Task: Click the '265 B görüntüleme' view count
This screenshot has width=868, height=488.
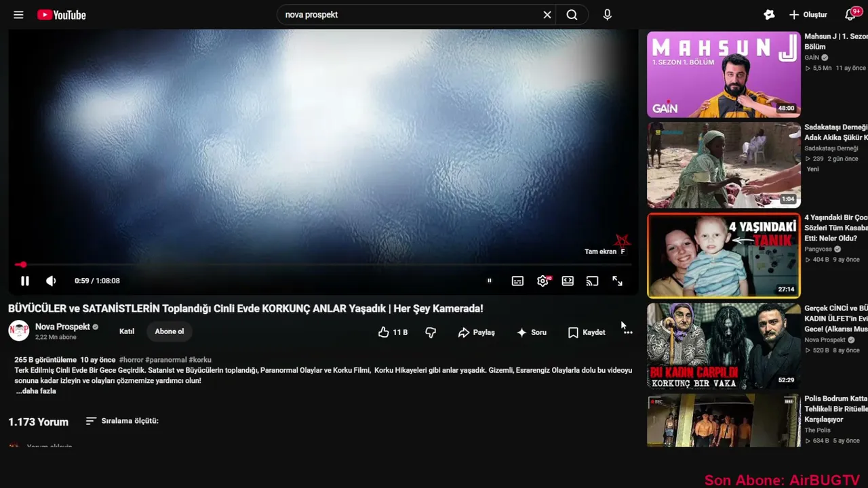Action: (45, 360)
